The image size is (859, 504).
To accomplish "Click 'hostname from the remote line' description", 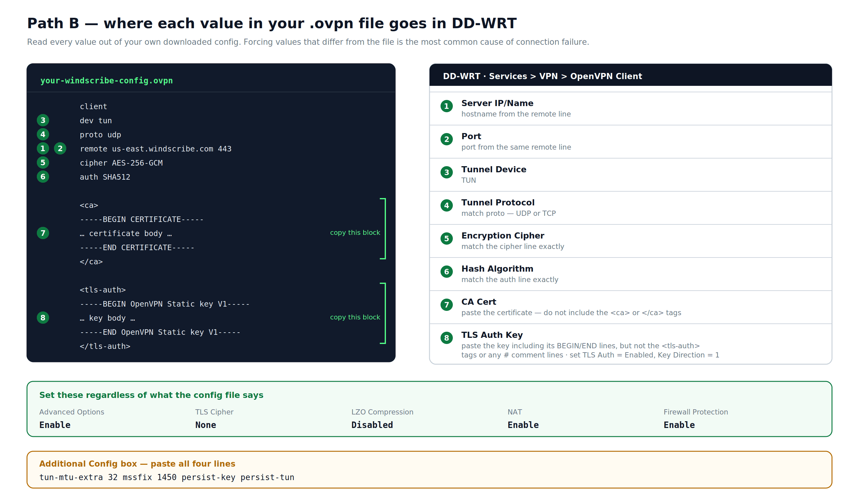I will point(516,114).
